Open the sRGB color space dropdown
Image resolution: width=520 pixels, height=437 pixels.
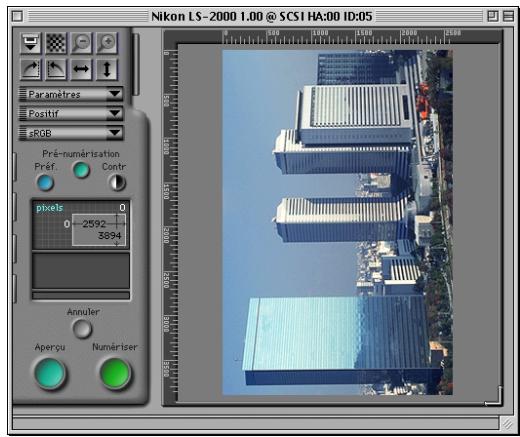71,133
